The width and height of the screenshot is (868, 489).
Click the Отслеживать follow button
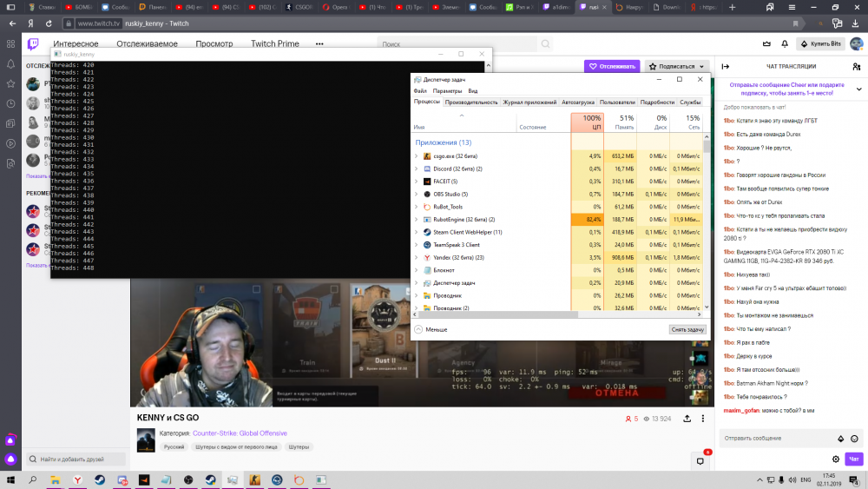coord(611,66)
